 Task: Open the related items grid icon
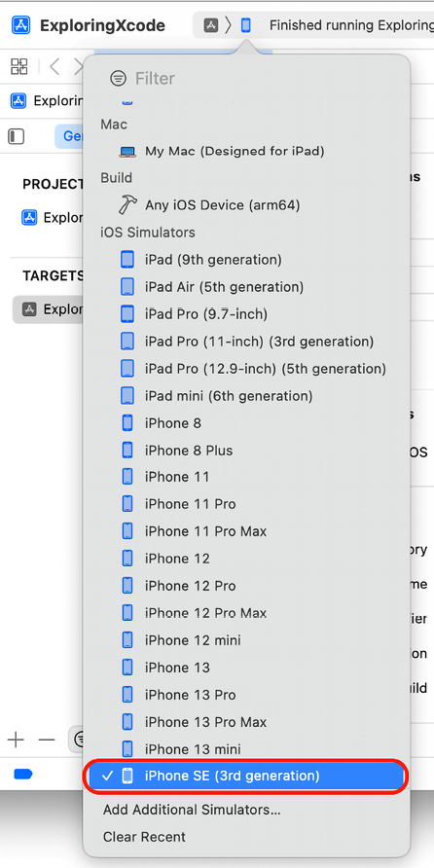[x=18, y=67]
